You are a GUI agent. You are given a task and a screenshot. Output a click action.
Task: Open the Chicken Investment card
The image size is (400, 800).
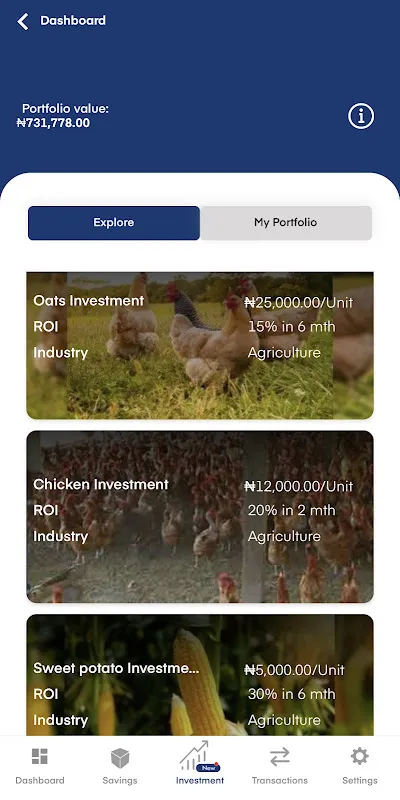pyautogui.click(x=200, y=517)
